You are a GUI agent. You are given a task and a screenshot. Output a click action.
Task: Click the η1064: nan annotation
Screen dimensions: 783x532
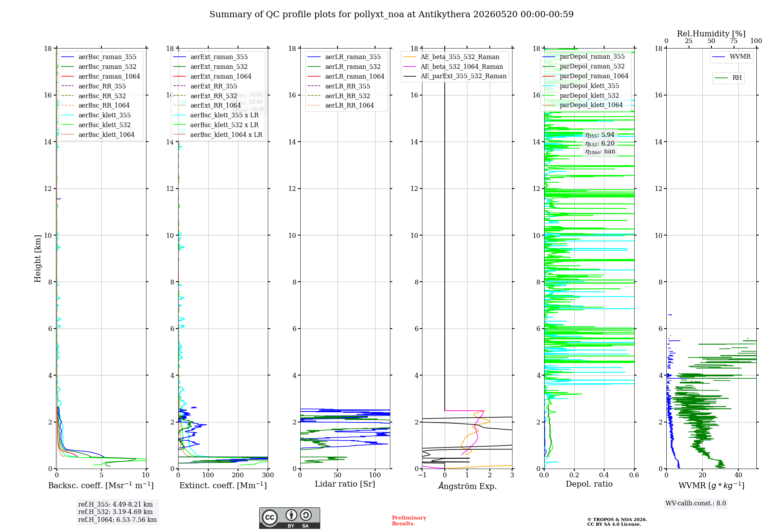click(x=601, y=152)
